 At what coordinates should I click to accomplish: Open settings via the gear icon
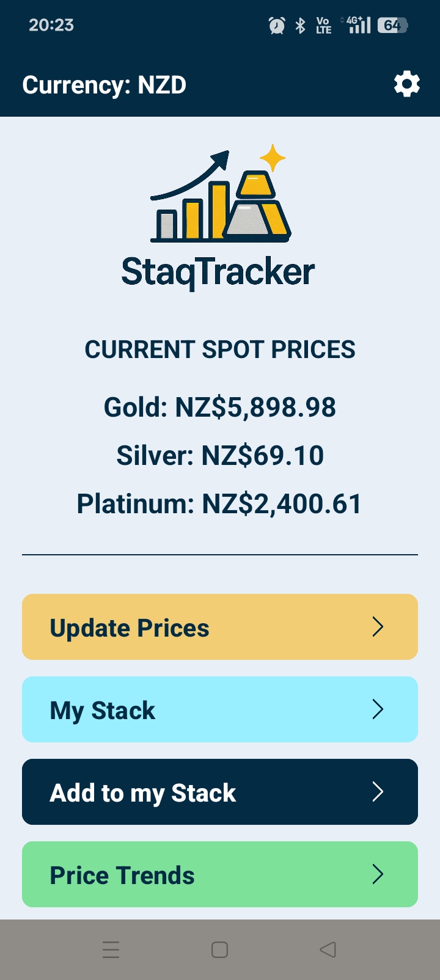pos(407,84)
